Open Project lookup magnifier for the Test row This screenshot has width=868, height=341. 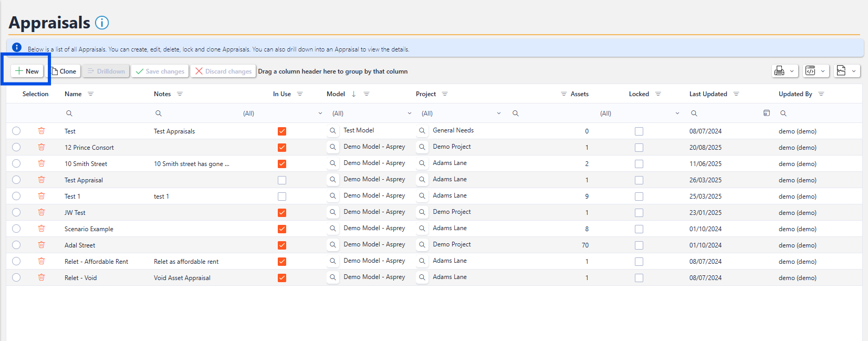422,131
